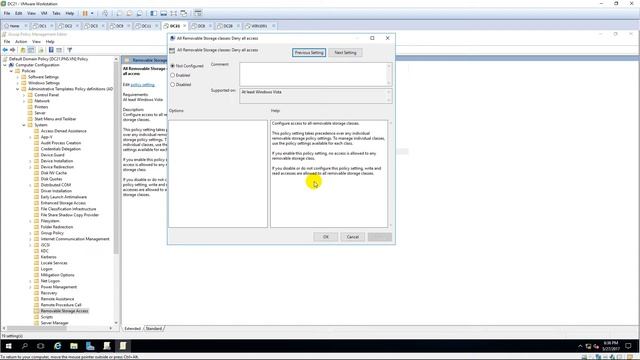Click OK in policy dialog
This screenshot has height=360, width=640.
[326, 237]
